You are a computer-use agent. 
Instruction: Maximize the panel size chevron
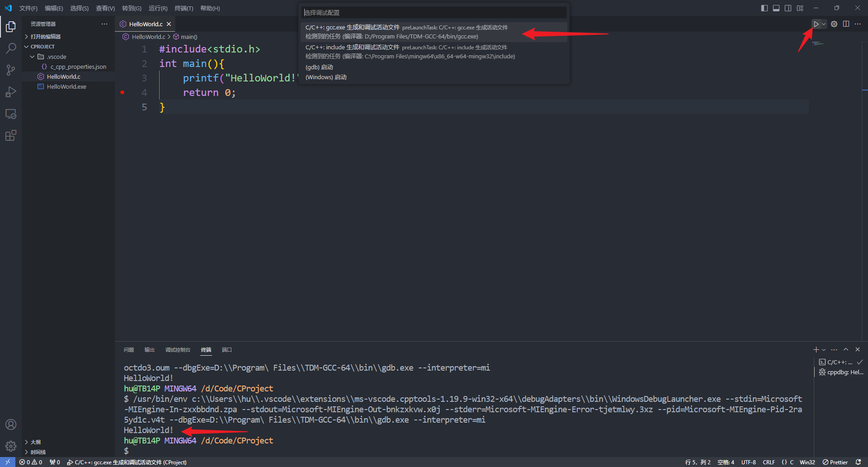coord(846,350)
